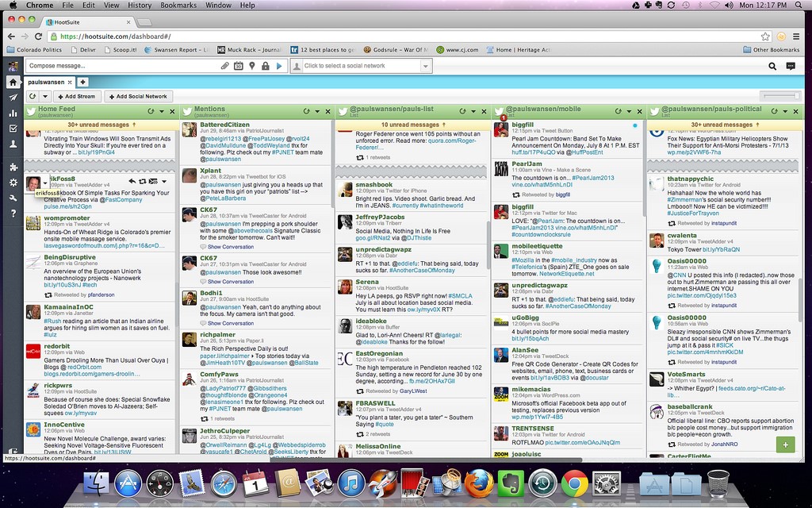Viewport: 812px width, 508px height.
Task: Click the send arrow icon in compose box
Action: tap(279, 66)
